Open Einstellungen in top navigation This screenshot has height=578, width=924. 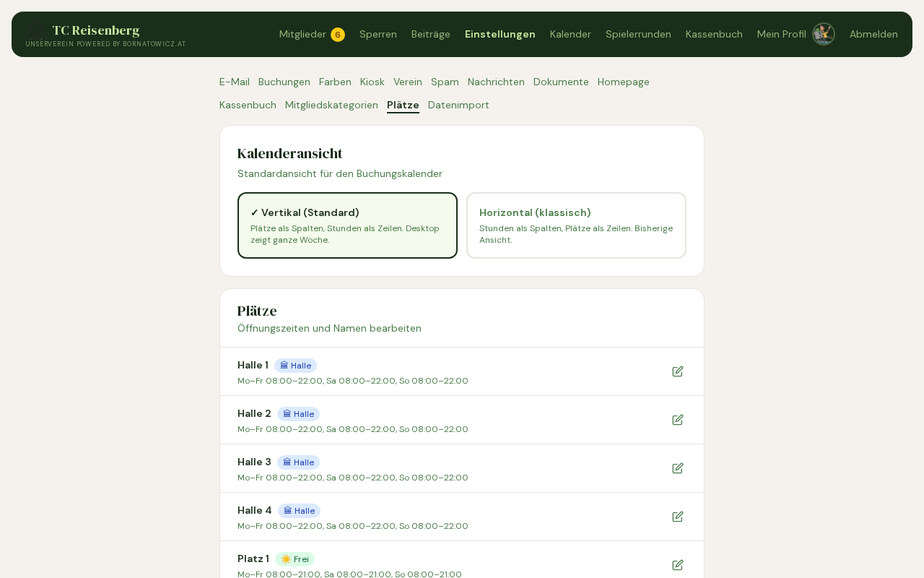[x=500, y=34]
